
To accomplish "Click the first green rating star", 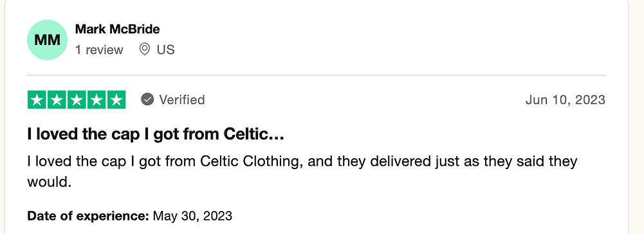I will 37,100.
